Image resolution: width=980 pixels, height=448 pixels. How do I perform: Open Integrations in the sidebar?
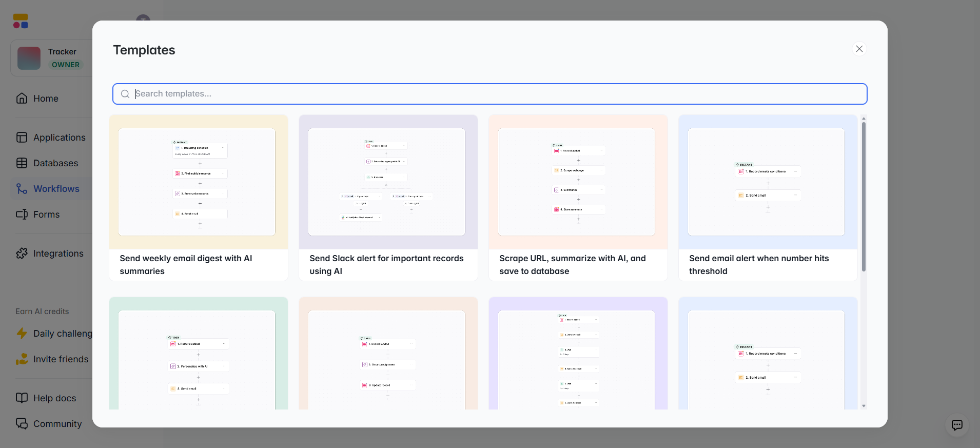tap(58, 254)
